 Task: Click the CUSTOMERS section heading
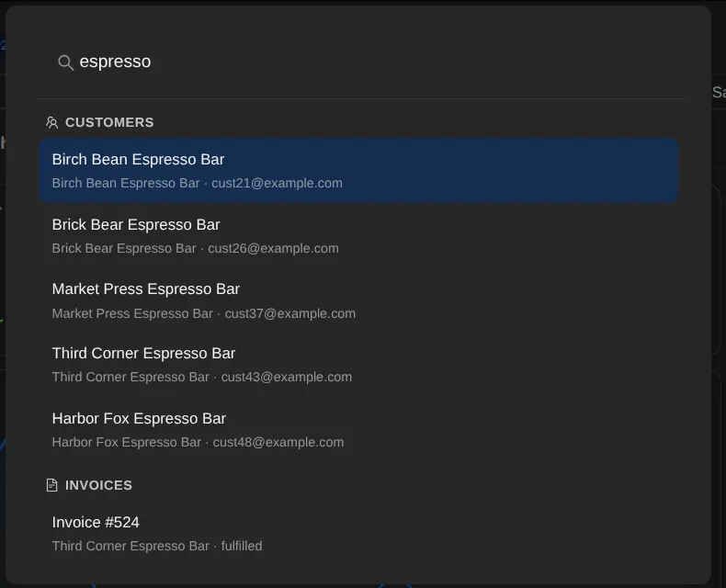[x=109, y=123]
